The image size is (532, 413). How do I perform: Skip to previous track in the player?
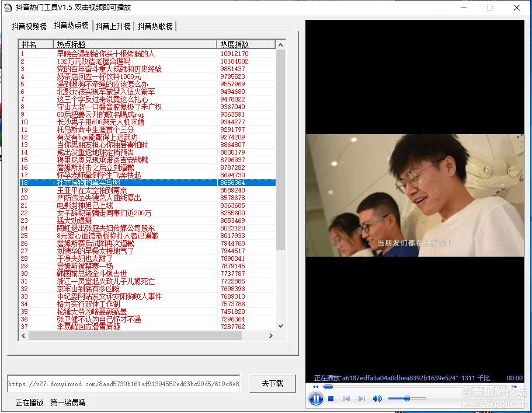tap(346, 399)
